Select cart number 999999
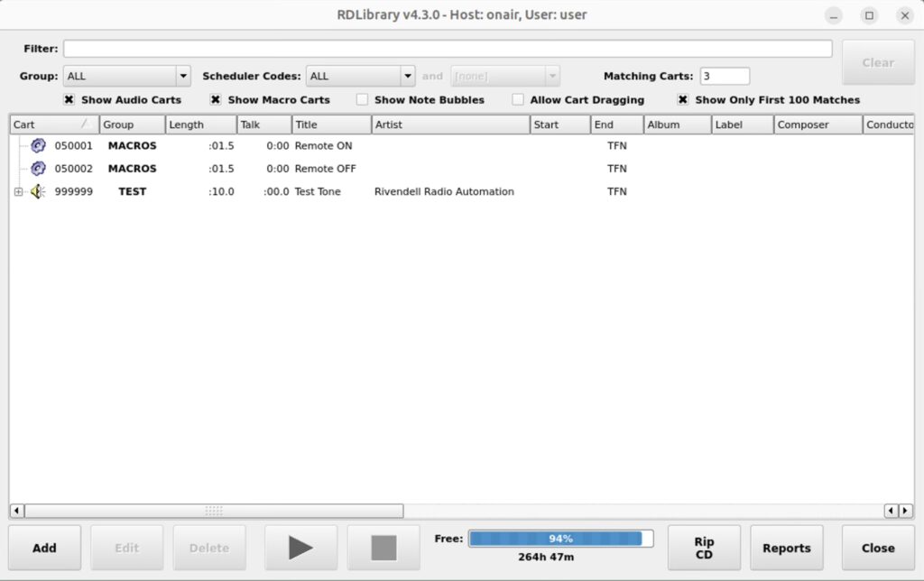924x581 pixels. [x=74, y=191]
